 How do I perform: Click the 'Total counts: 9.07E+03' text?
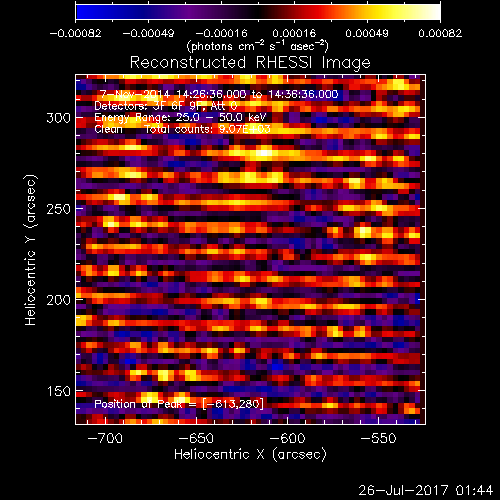(x=208, y=129)
